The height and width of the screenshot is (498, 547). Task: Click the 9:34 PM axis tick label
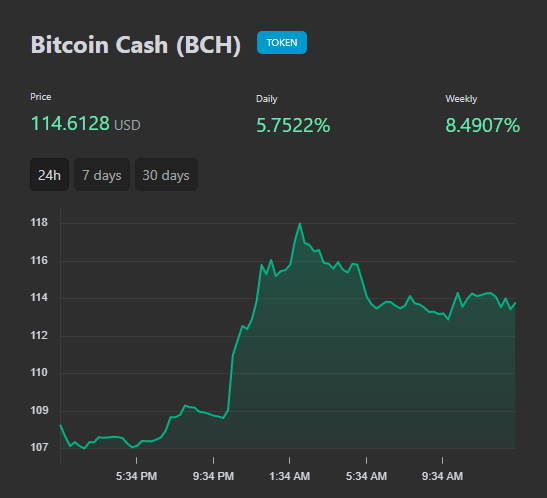click(213, 476)
